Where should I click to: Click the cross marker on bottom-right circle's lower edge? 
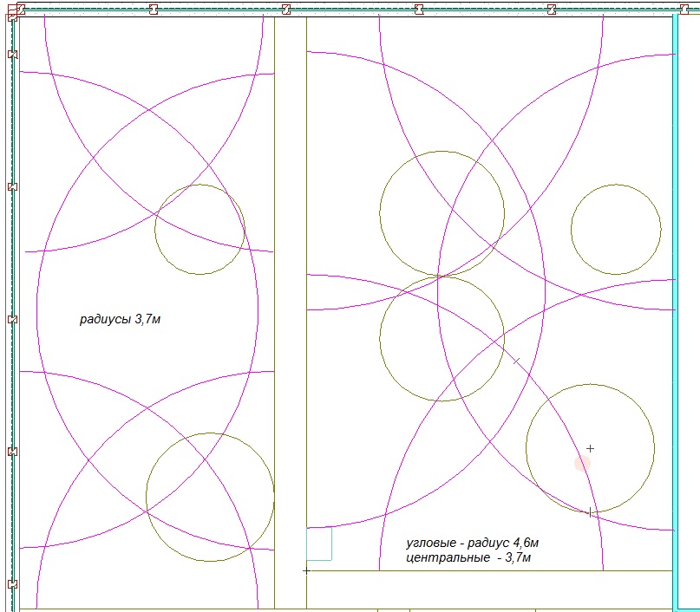coord(590,512)
